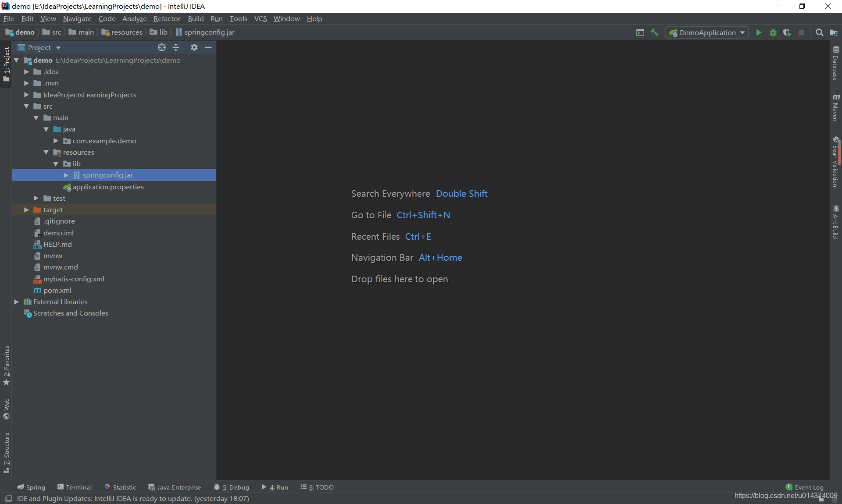Open the Maven side panel

[x=836, y=107]
